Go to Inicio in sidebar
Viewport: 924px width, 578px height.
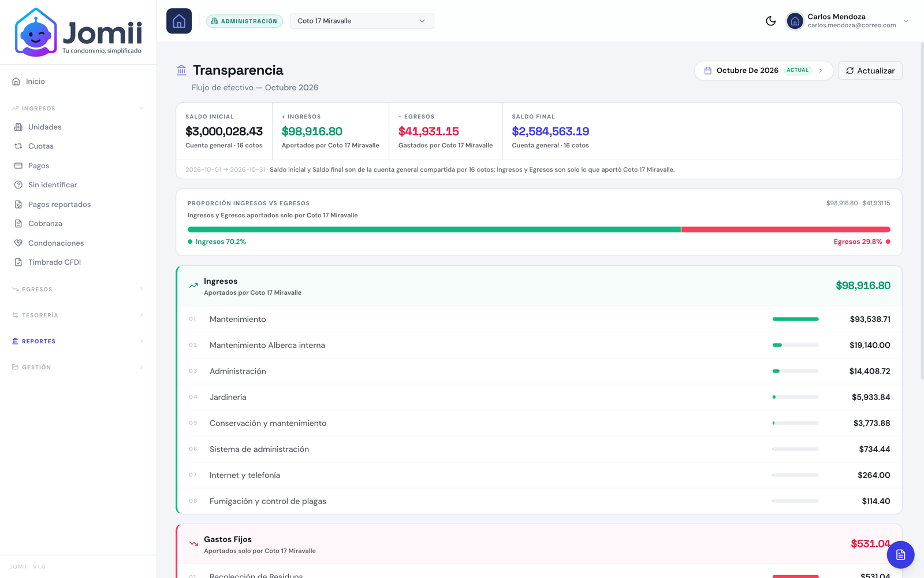[78, 81]
